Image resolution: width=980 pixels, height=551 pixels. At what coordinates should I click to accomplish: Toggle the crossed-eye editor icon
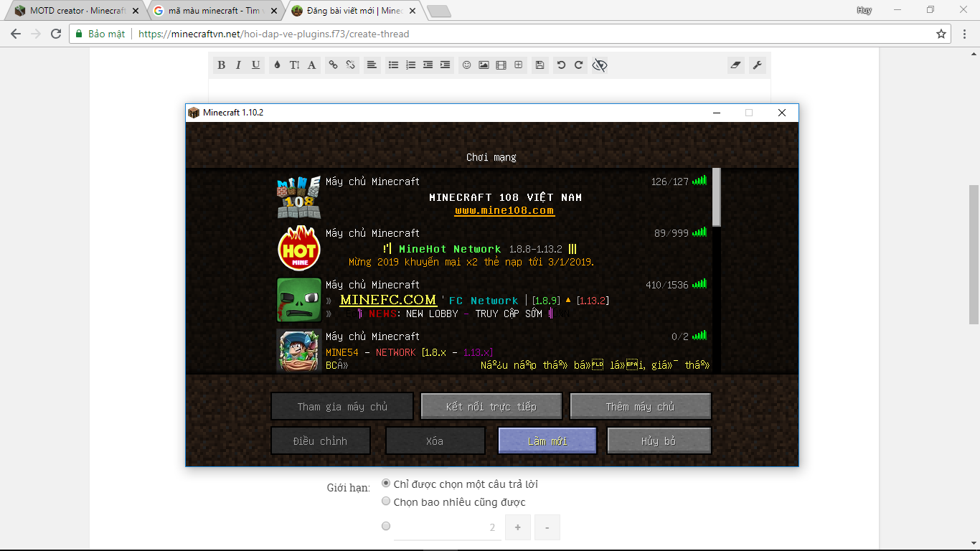(x=600, y=65)
